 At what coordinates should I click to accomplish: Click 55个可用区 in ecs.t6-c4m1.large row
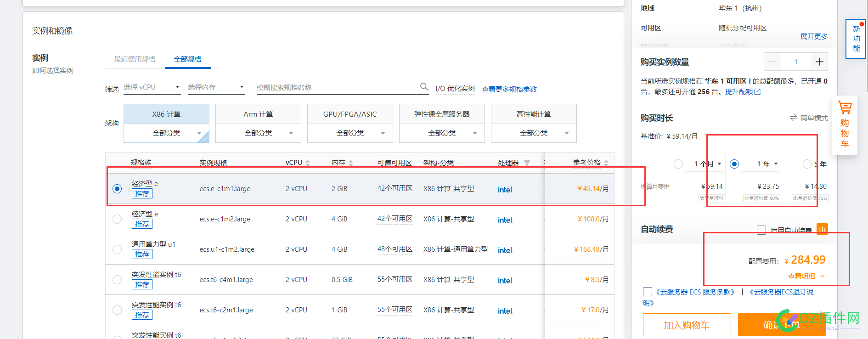[395, 279]
